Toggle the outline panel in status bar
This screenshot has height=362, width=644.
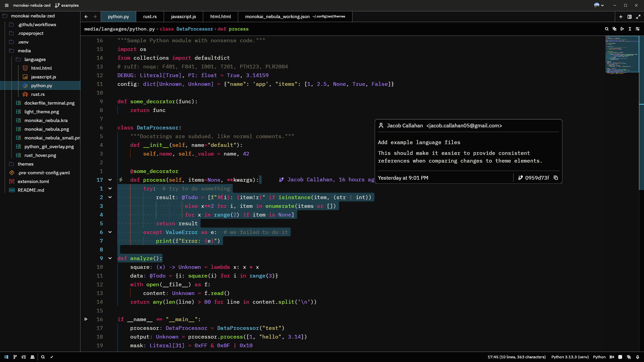[x=24, y=357]
